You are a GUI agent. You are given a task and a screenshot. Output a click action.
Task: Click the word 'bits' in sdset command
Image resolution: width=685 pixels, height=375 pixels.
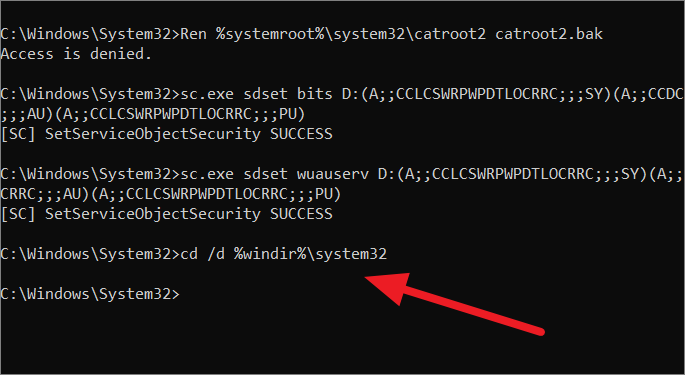pos(315,94)
